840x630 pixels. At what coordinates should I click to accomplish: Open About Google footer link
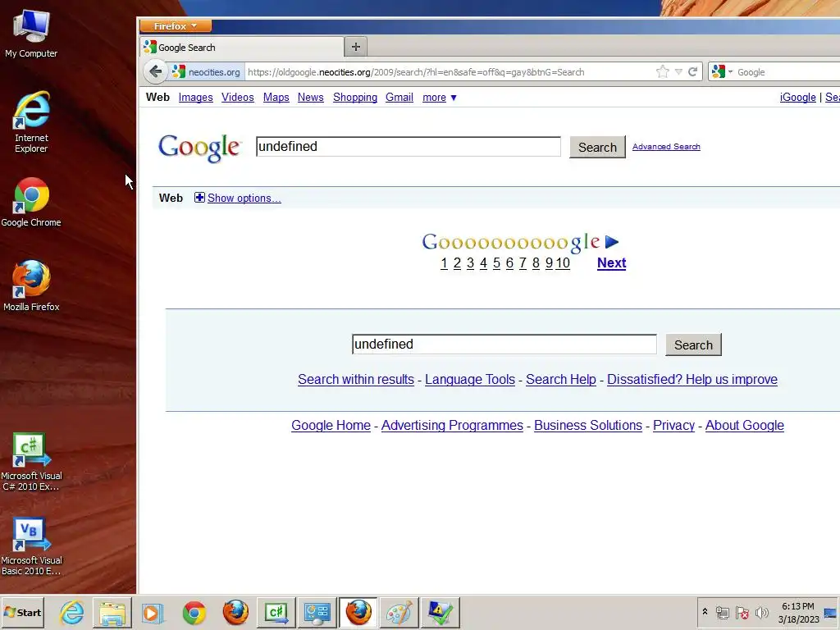(745, 426)
